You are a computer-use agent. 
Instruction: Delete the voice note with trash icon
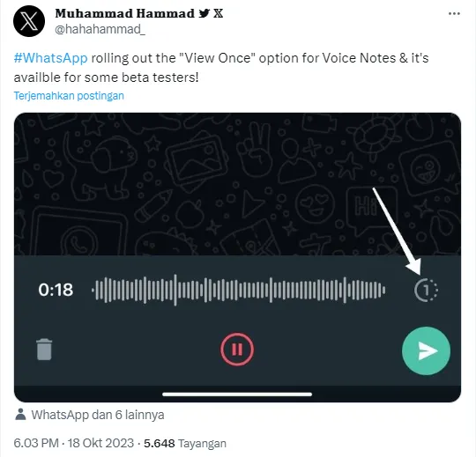click(44, 350)
